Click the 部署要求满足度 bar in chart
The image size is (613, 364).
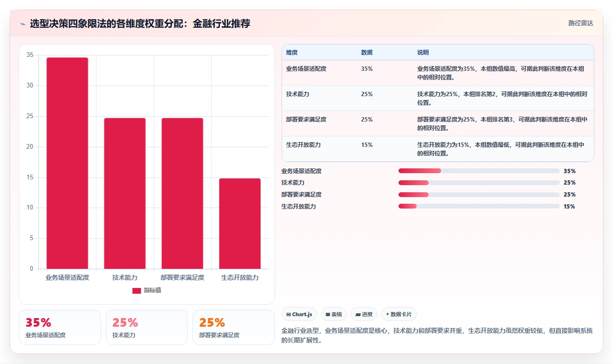point(182,193)
